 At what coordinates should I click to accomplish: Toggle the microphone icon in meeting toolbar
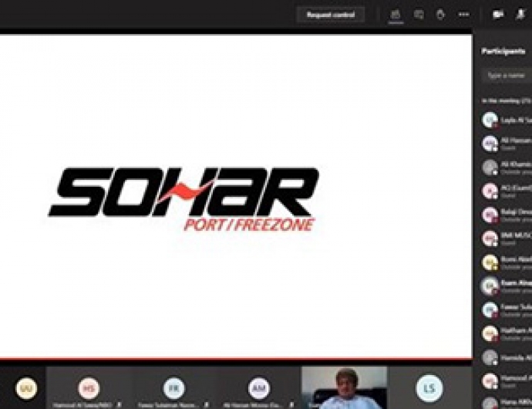(x=520, y=15)
